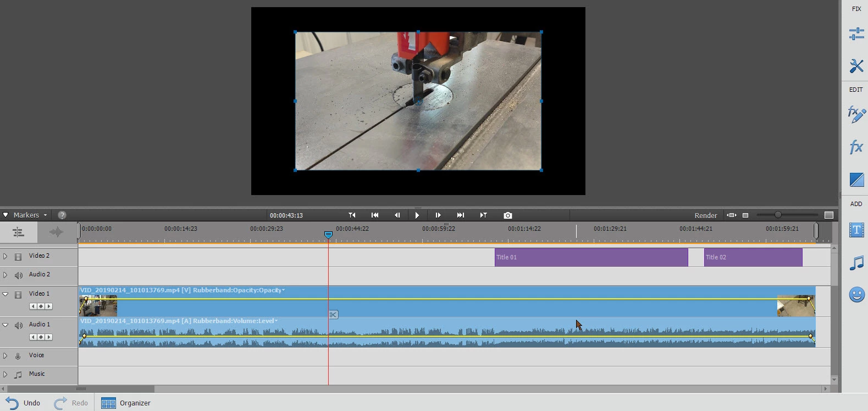This screenshot has width=868, height=411.
Task: Open the Transitions panel icon
Action: [856, 179]
